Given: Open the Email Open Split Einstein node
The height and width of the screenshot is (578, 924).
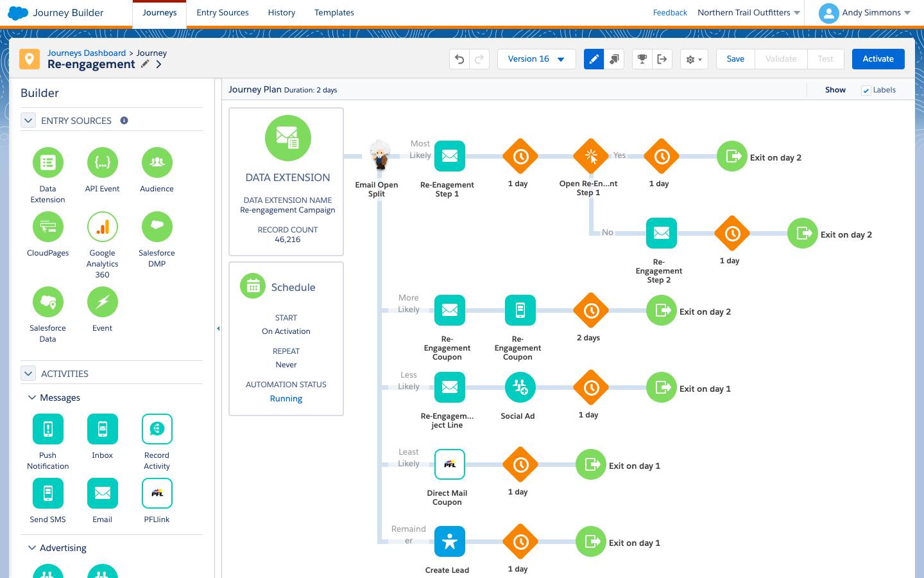Looking at the screenshot, I should click(x=380, y=155).
